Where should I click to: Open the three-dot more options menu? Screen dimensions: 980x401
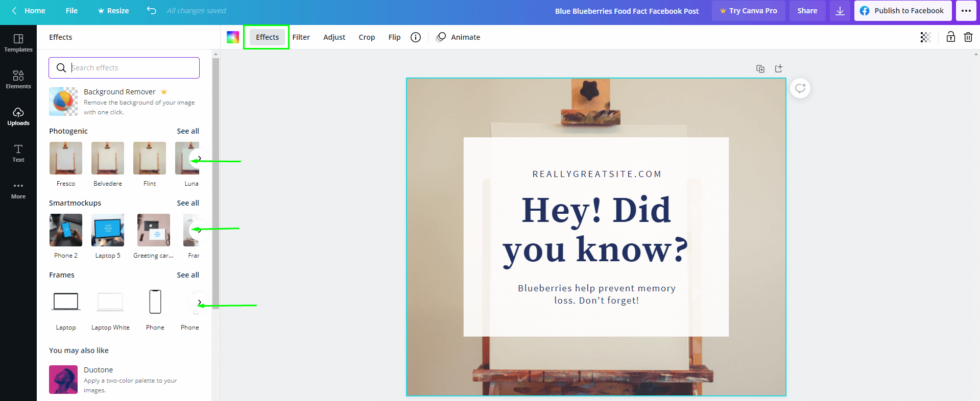pyautogui.click(x=966, y=11)
